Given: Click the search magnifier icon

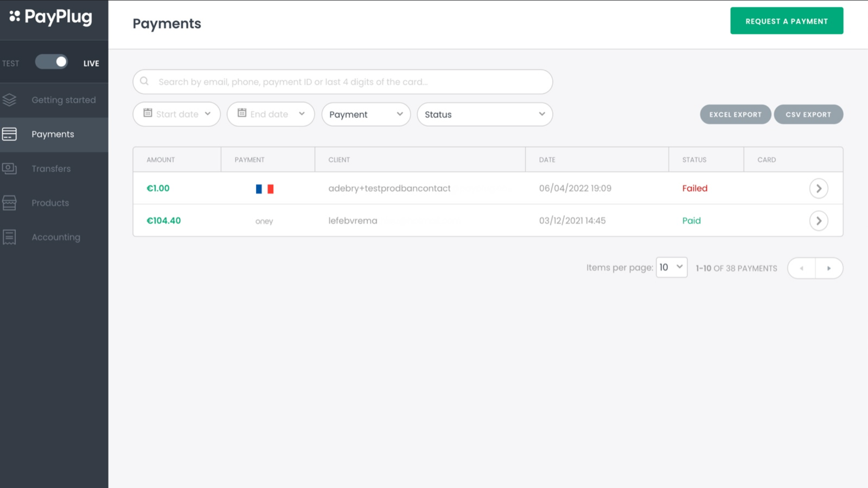Looking at the screenshot, I should click(x=144, y=81).
